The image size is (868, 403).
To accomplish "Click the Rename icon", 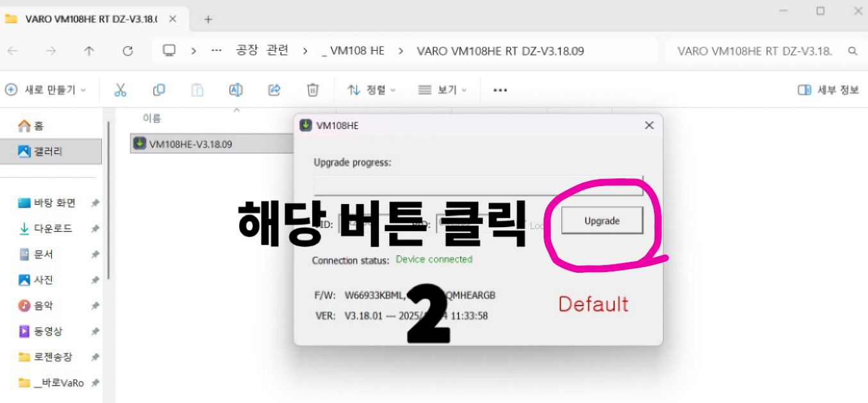I will 236,90.
